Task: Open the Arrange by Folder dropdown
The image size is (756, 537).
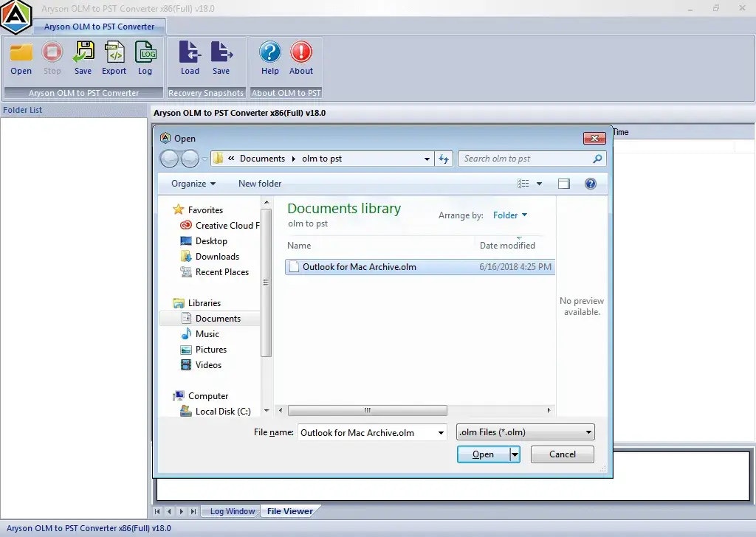Action: [x=510, y=215]
